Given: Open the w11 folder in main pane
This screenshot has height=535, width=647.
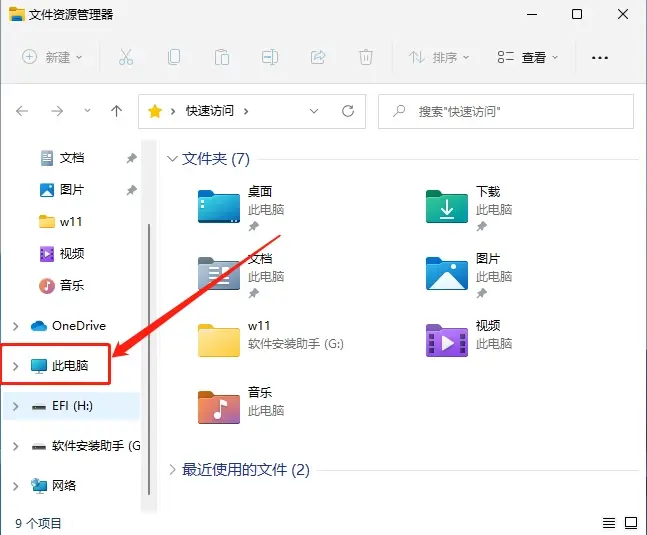Looking at the screenshot, I should tap(219, 340).
